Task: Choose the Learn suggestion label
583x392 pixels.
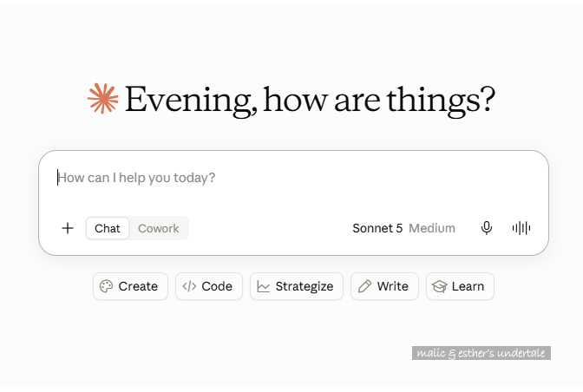Action: pos(468,286)
